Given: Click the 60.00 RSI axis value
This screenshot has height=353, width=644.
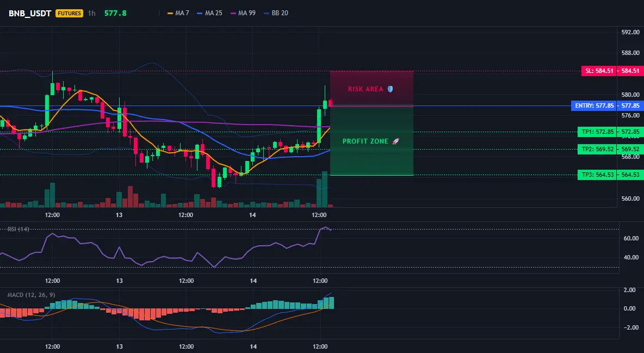Looking at the screenshot, I should coord(631,238).
